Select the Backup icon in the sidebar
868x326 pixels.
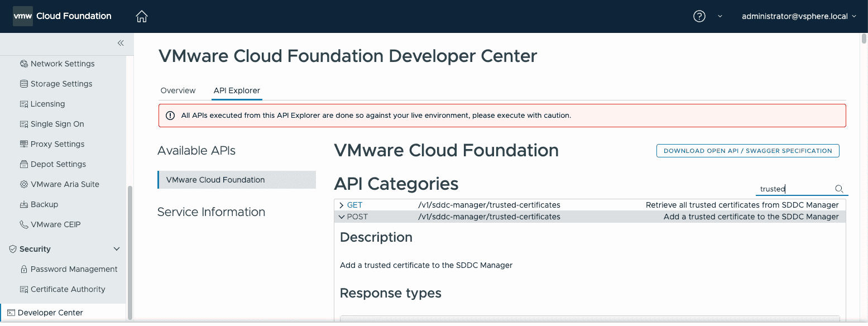click(x=25, y=204)
